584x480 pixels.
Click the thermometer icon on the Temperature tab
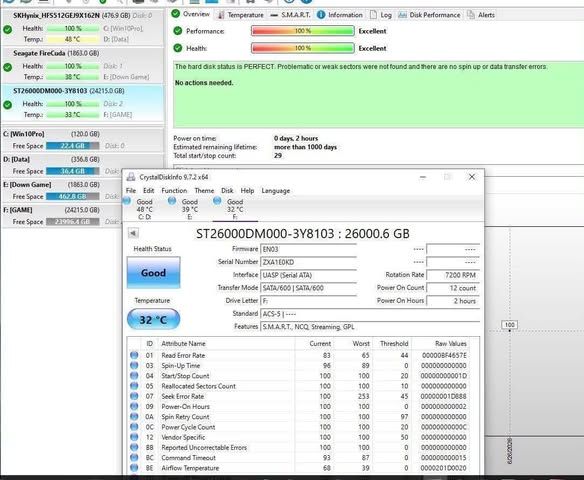click(221, 15)
